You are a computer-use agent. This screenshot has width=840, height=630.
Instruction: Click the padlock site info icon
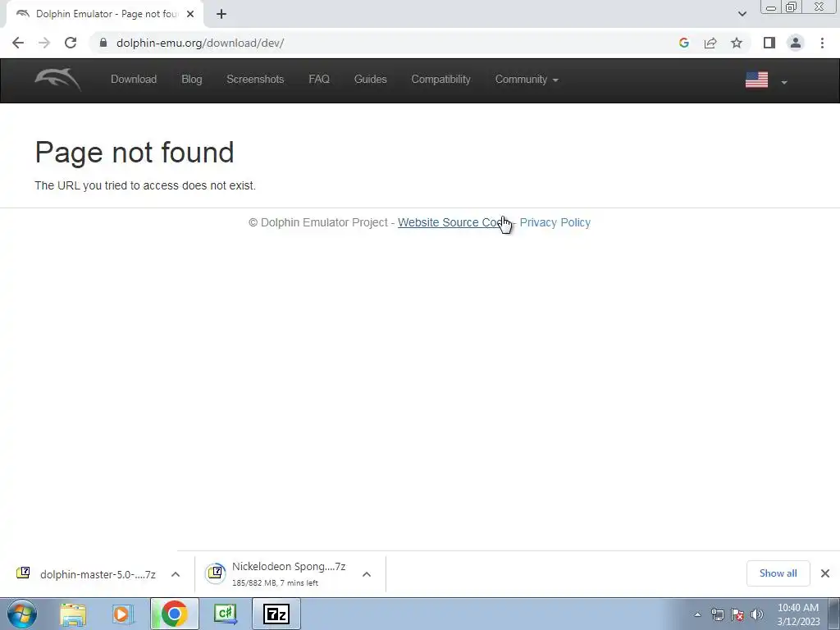[103, 43]
